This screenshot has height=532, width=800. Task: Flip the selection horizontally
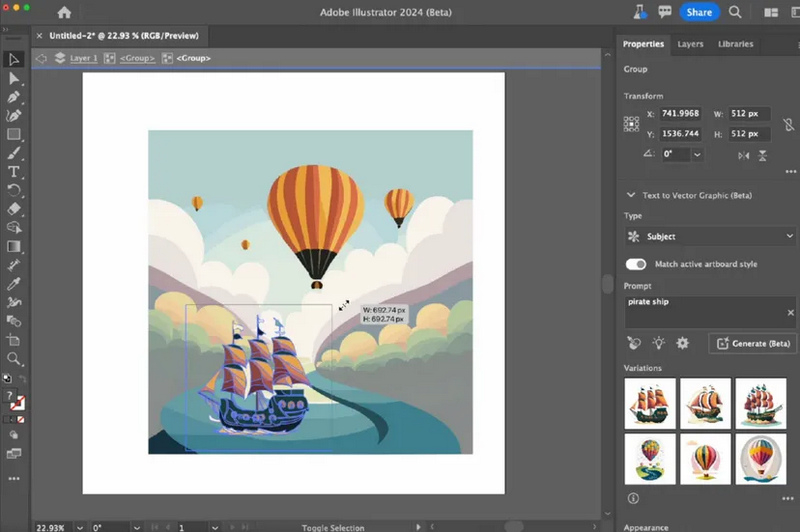[x=743, y=155]
